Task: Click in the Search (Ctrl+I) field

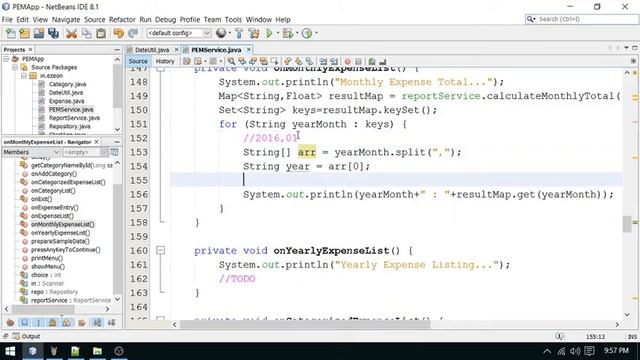Action: pyautogui.click(x=581, y=19)
